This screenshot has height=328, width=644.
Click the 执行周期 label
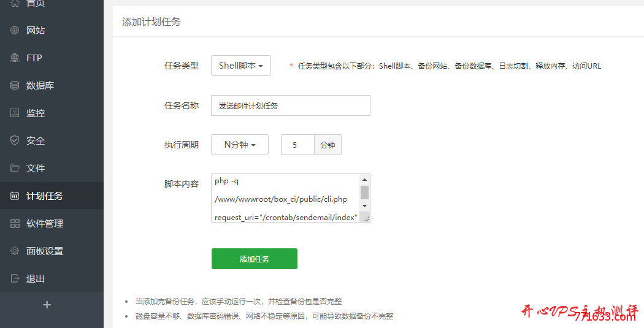pos(182,145)
